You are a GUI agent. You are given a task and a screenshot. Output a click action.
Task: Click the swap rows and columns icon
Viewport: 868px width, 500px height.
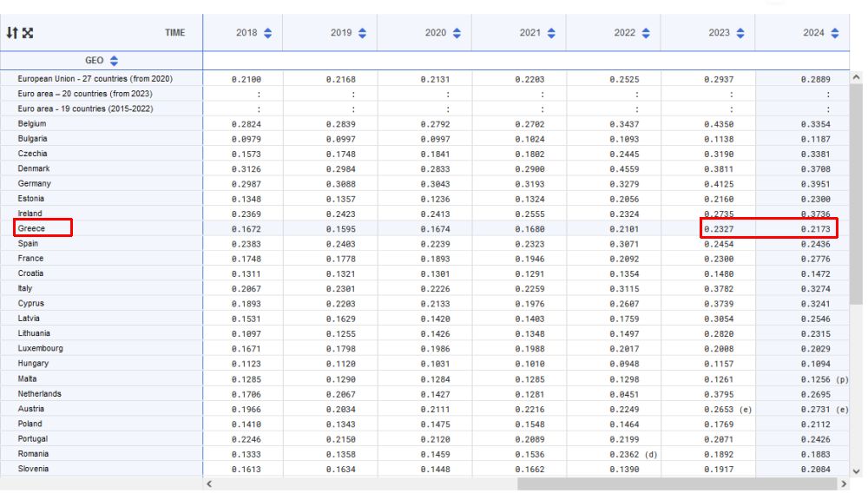point(12,33)
